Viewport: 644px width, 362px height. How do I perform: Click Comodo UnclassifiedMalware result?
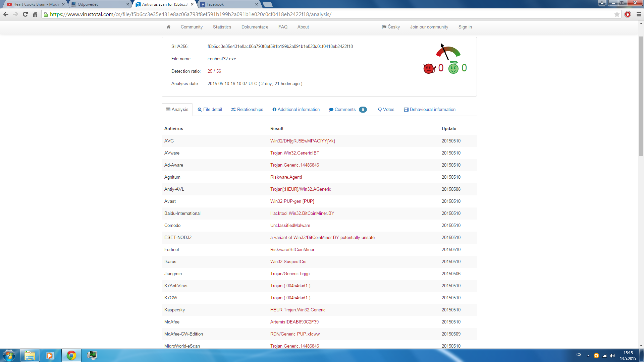[290, 226]
